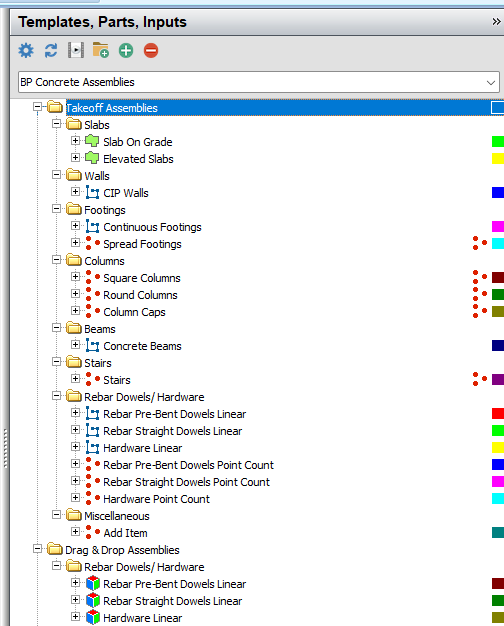Click the Spread Footings count icon
Viewport: 504px width, 626px height.
click(92, 243)
